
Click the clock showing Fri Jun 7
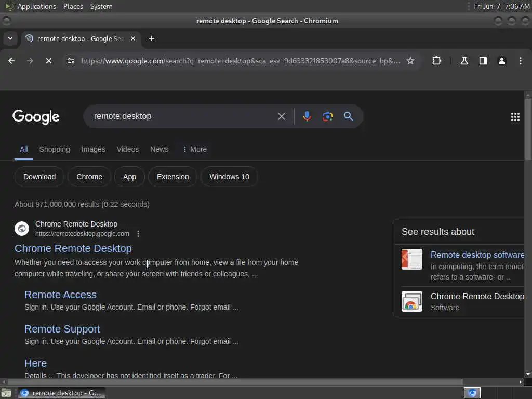click(x=501, y=6)
